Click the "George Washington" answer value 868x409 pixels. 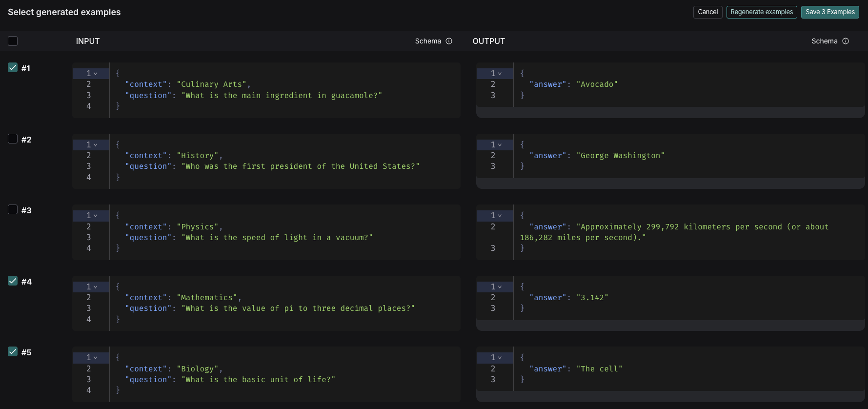(621, 156)
